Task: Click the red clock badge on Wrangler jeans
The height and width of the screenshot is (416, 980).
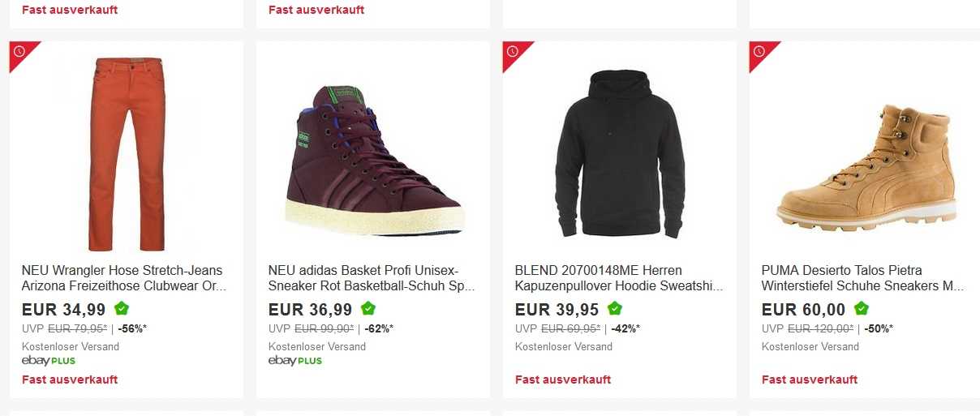Action: coord(19,52)
